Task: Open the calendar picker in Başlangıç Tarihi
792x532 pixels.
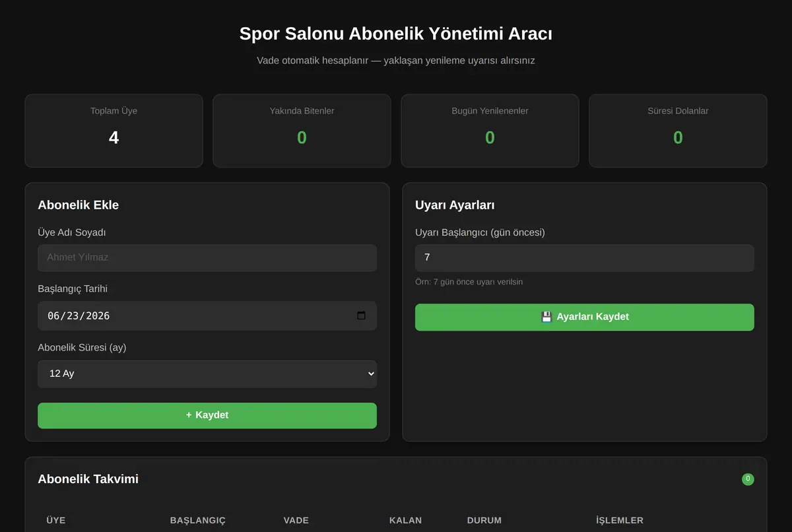Action: click(x=361, y=316)
